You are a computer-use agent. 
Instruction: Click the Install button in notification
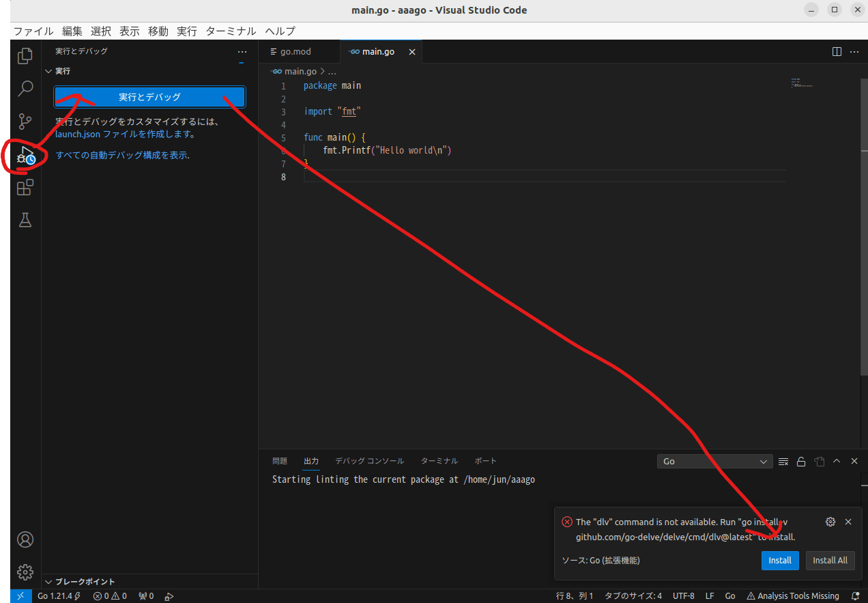[x=780, y=560]
